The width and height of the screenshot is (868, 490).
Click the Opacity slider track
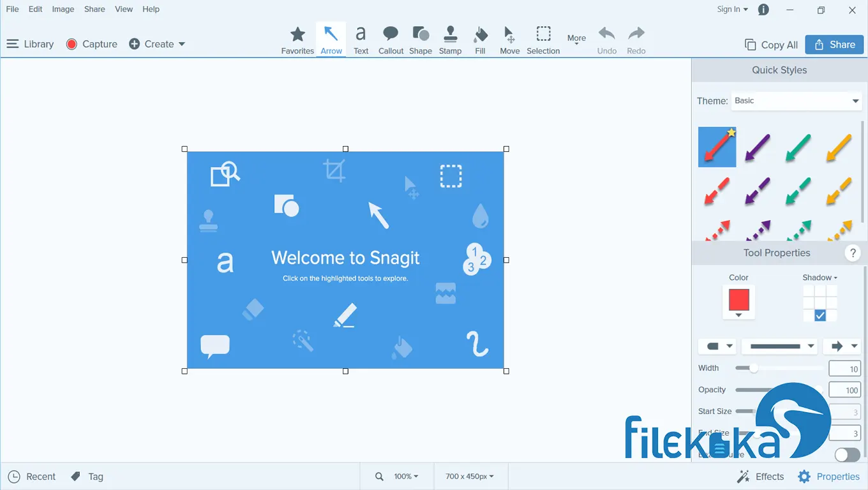779,390
